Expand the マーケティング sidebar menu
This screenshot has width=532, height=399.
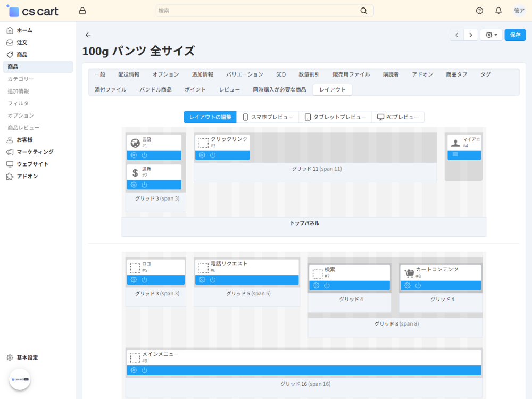(35, 152)
